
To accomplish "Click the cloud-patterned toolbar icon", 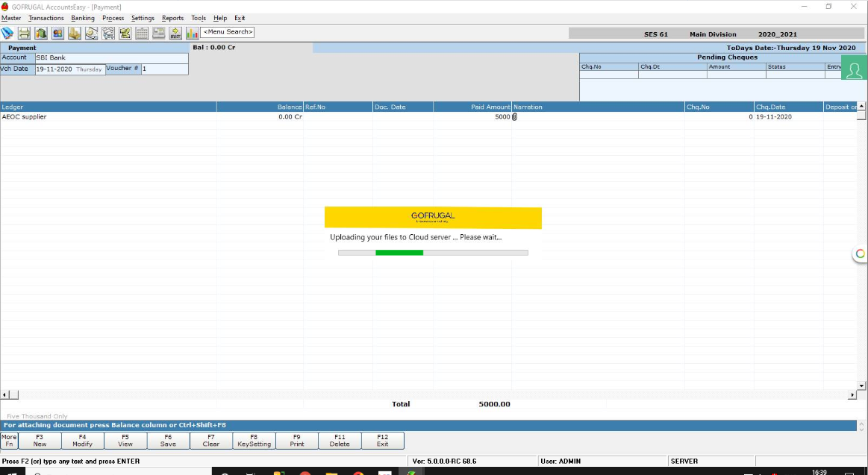I will pos(108,33).
